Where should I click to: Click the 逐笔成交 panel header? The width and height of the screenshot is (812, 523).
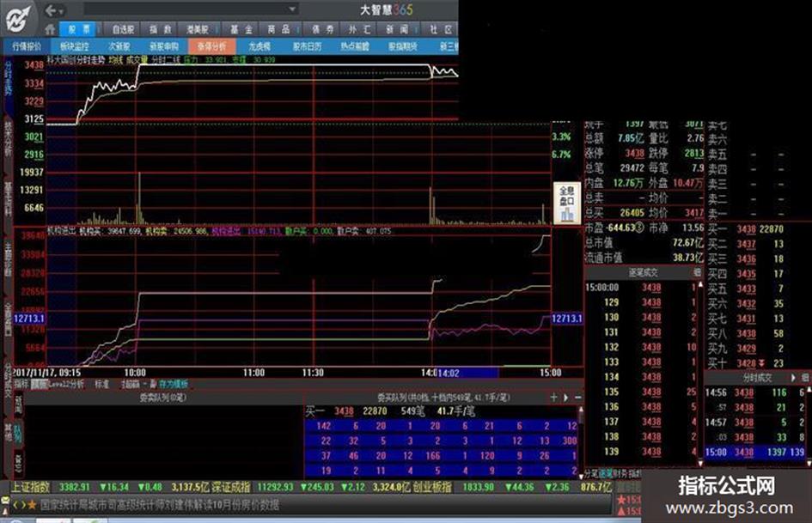[642, 272]
